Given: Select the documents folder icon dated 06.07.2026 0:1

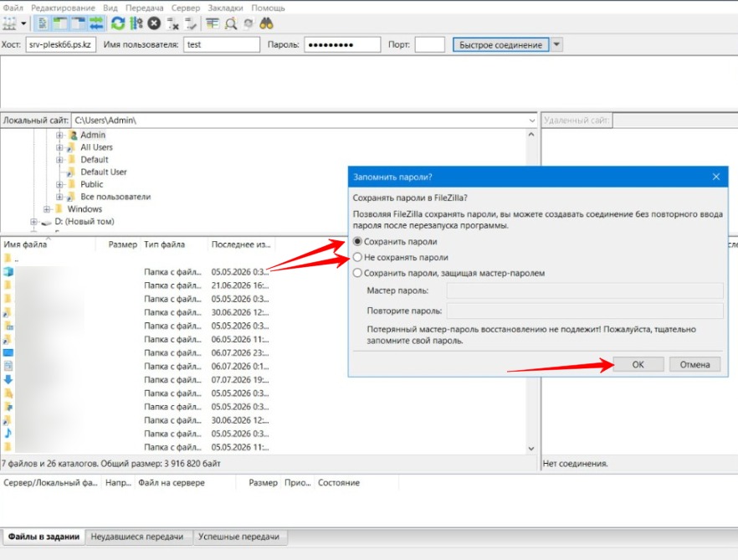Looking at the screenshot, I should click(x=8, y=366).
